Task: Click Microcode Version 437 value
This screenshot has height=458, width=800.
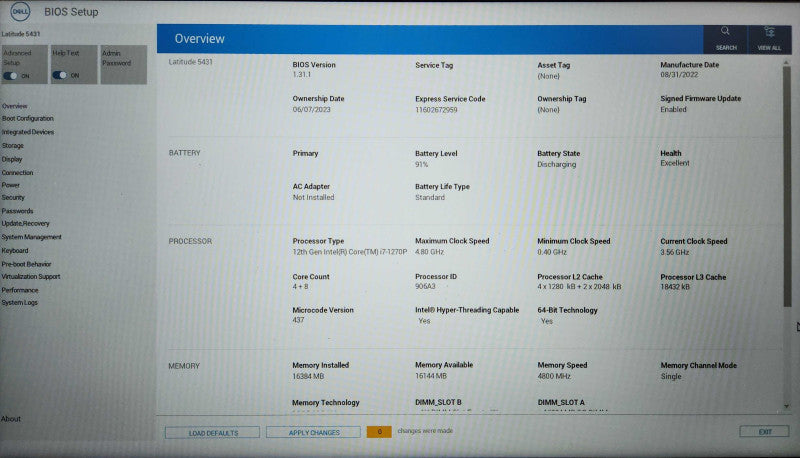Action: (298, 320)
